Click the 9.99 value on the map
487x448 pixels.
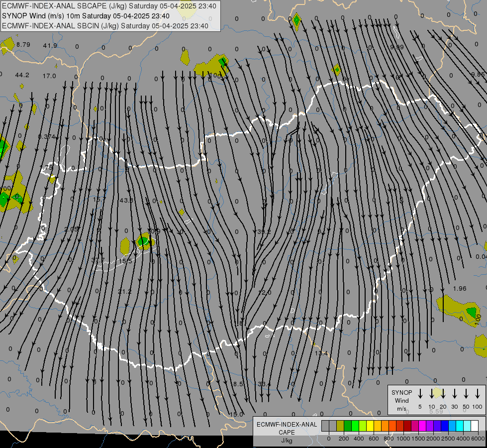pyautogui.click(x=397, y=47)
